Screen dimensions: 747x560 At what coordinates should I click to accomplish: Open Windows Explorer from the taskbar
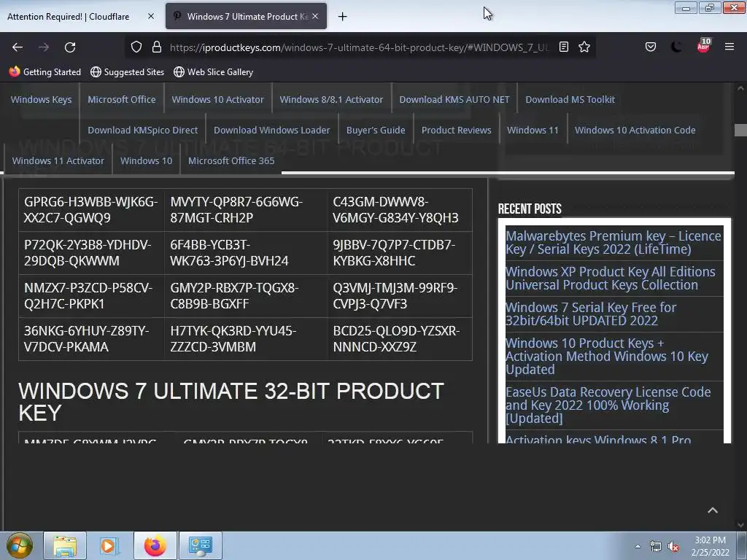65,545
